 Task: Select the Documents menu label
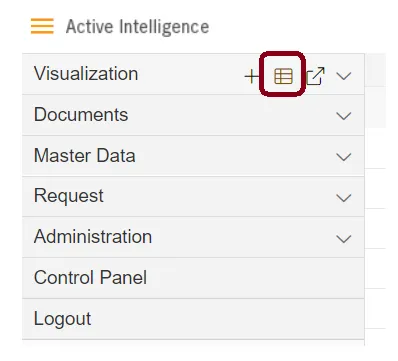pos(81,115)
